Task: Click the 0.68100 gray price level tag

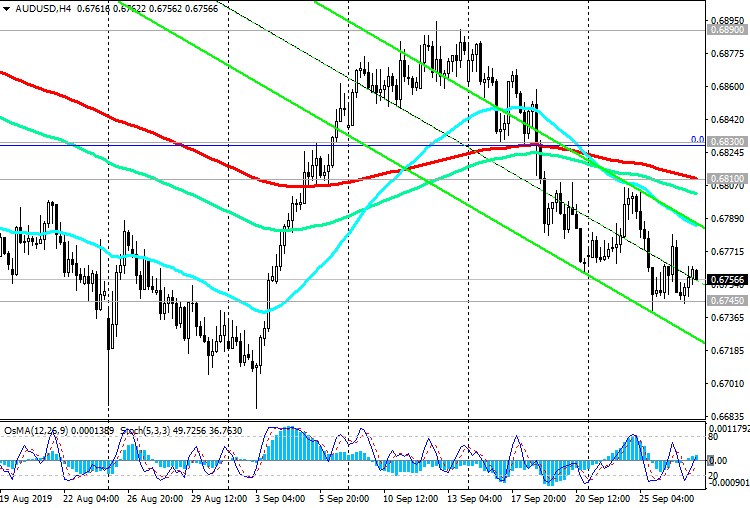Action: point(728,179)
